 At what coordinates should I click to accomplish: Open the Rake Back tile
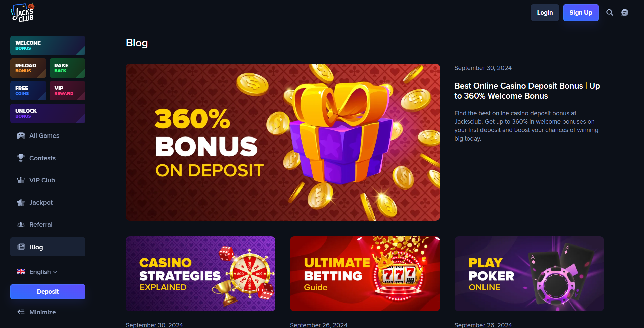pos(67,68)
